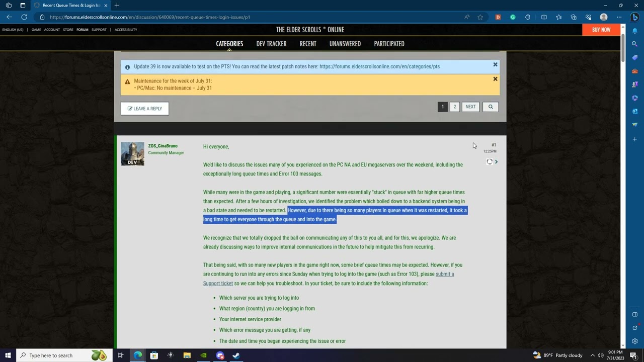Image resolution: width=644 pixels, height=362 pixels.
Task: Open the Support menu link
Action: [99, 30]
